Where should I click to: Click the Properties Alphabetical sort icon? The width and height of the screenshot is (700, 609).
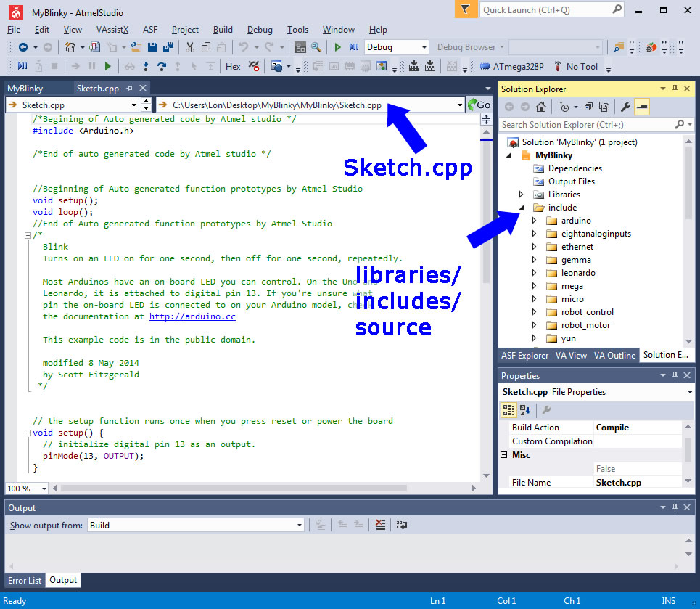click(525, 409)
